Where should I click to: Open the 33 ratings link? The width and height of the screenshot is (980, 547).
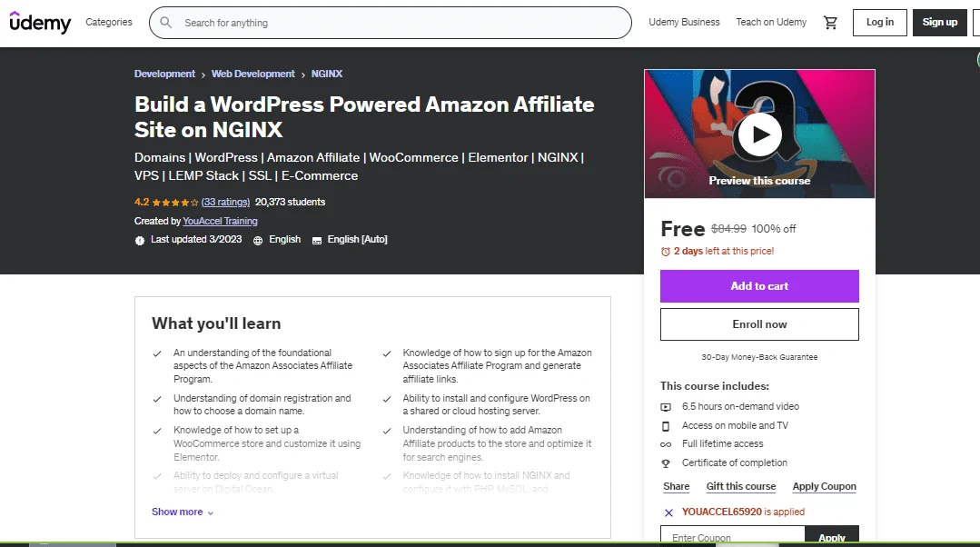click(x=225, y=202)
